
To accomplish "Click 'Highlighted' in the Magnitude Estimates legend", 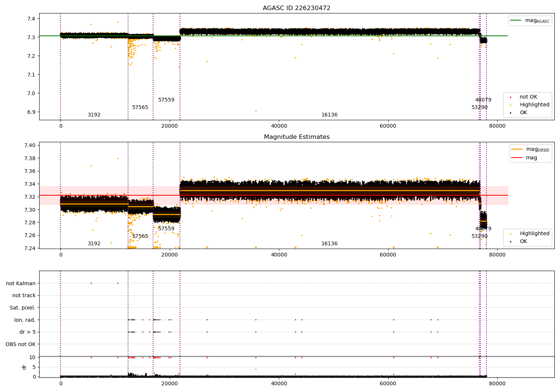I will [x=534, y=234].
